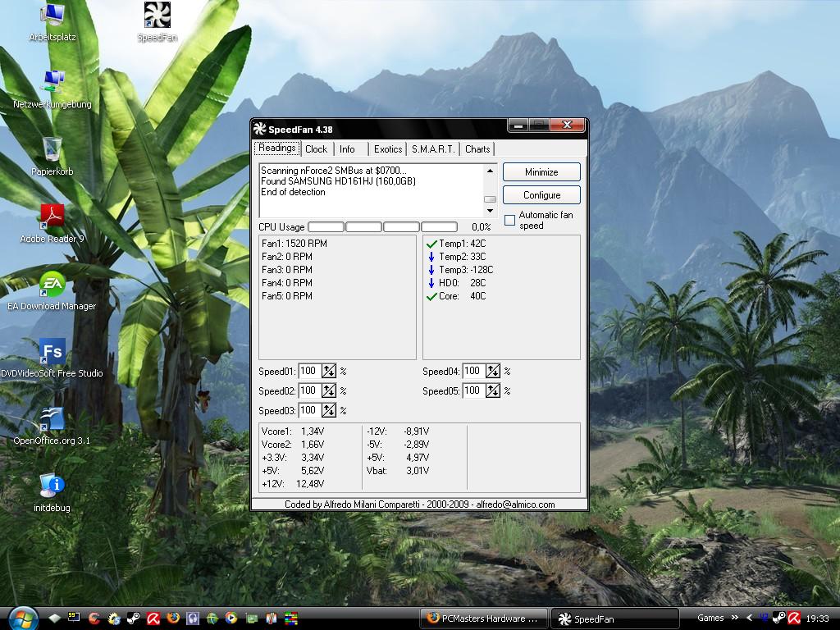
Task: Click the Steam icon in system tray
Action: (779, 618)
